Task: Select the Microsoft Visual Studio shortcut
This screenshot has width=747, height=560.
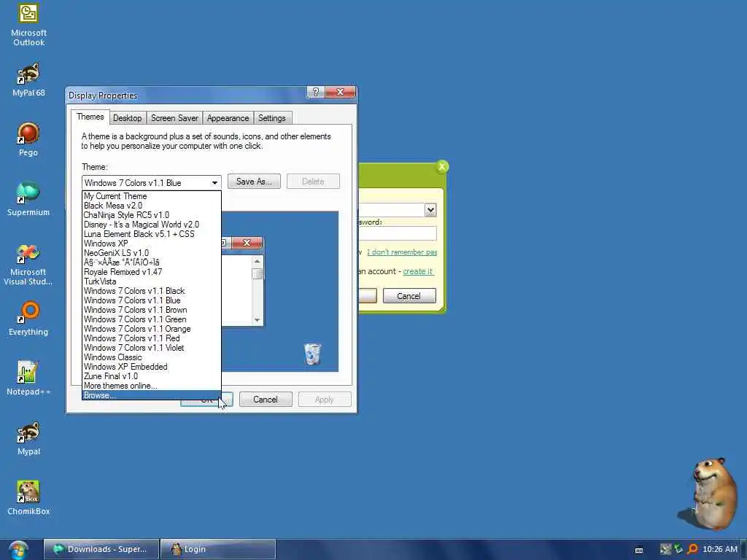Action: coord(28,265)
